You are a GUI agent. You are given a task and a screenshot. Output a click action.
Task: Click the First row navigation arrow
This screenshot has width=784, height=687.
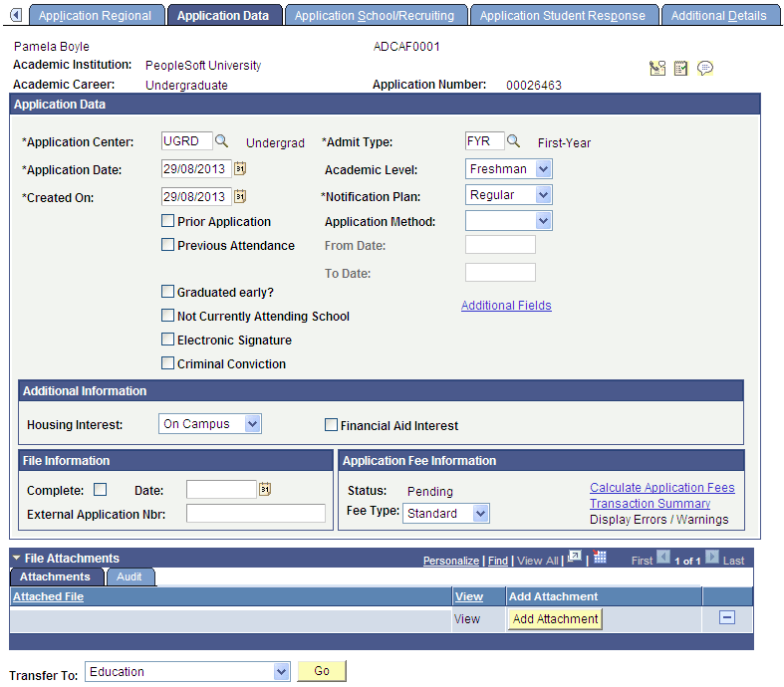(663, 557)
